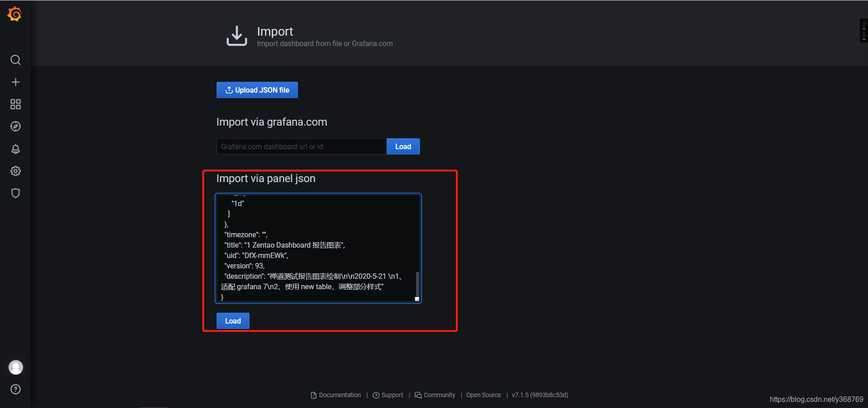Viewport: 868px width, 408px height.
Task: Click the textarea vertical scrollbar
Action: pos(417,284)
